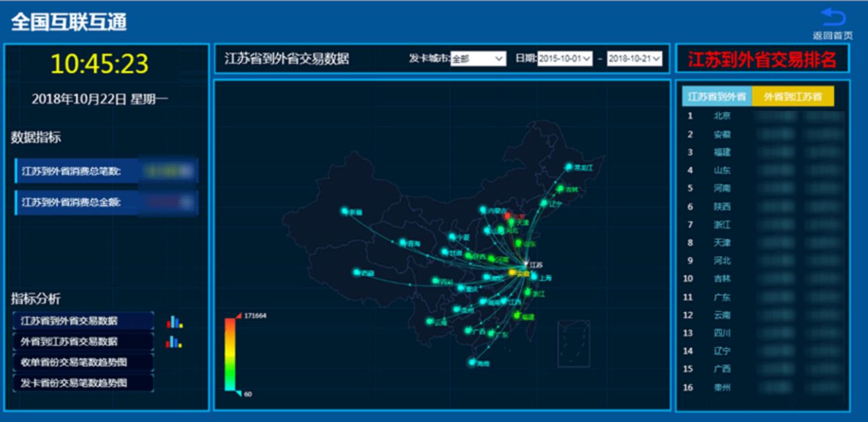The image size is (868, 422).
Task: Click the date text 2018年10月22日 星期一
Action: [100, 99]
